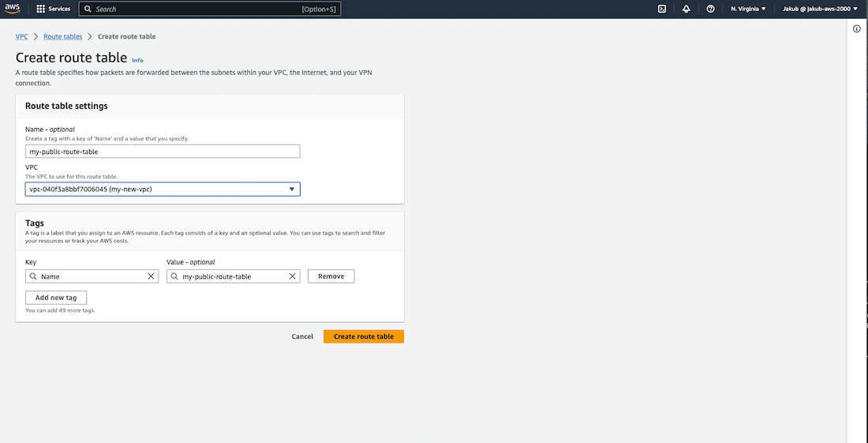Viewport: 868px width, 443px height.
Task: Open the N. Virginia region selector
Action: click(x=748, y=9)
